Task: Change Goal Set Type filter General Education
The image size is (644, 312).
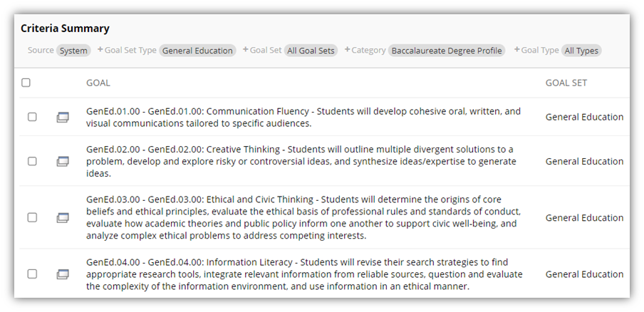Action: tap(197, 51)
